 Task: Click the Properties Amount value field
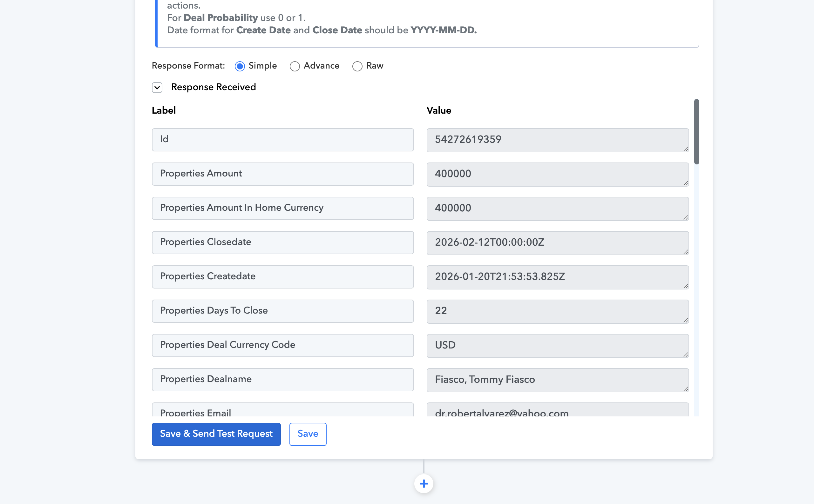tap(557, 174)
